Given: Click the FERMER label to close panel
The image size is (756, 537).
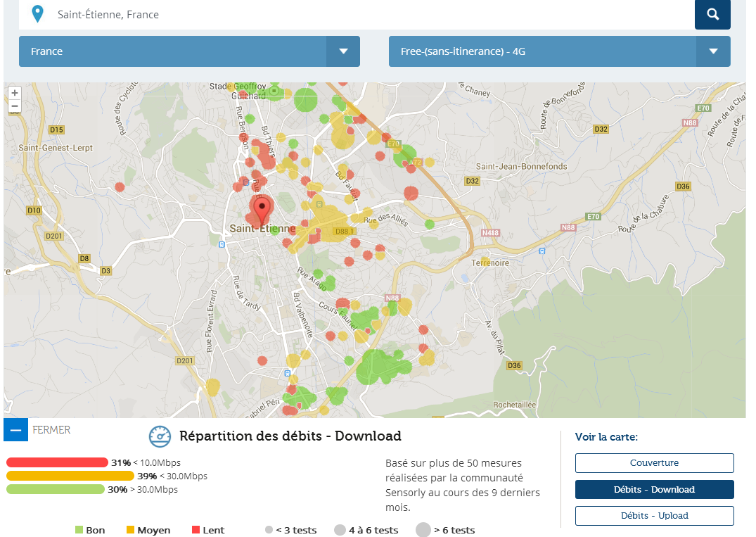Looking at the screenshot, I should pos(51,429).
